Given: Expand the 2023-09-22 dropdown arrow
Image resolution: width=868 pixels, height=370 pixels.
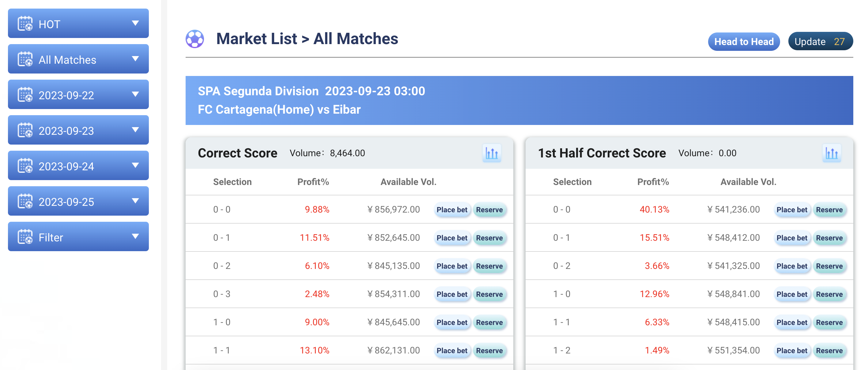Looking at the screenshot, I should coord(135,94).
